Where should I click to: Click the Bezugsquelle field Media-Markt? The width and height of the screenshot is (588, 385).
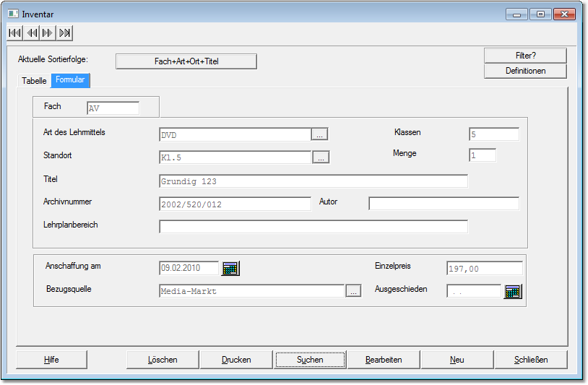[251, 291]
